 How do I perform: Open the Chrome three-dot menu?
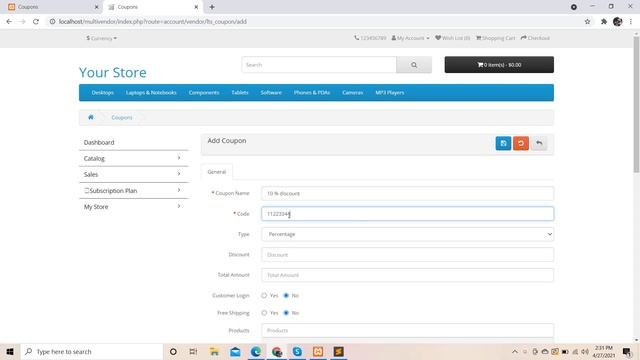coord(631,22)
